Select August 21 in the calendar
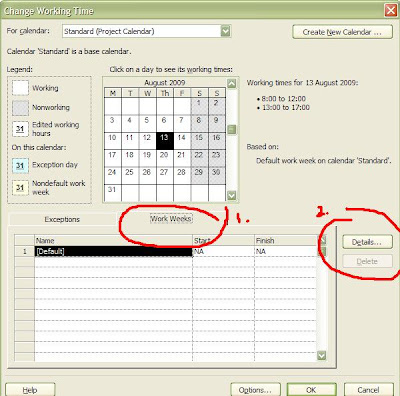The height and width of the screenshot is (396, 400). coord(182,158)
